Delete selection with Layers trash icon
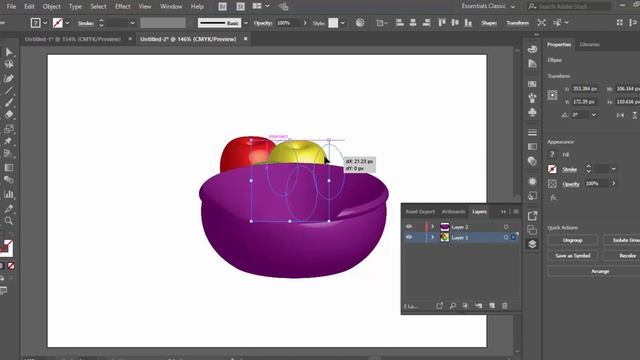The image size is (640, 360). (505, 306)
